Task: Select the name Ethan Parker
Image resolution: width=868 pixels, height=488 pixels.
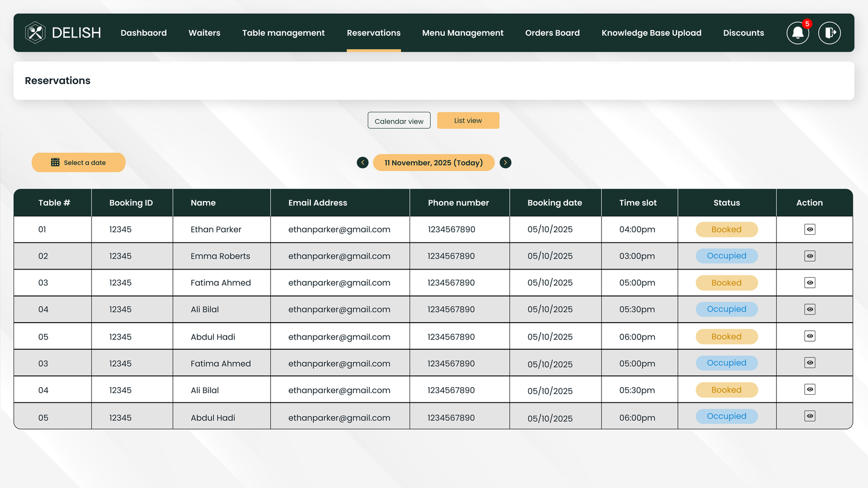Action: (x=216, y=229)
